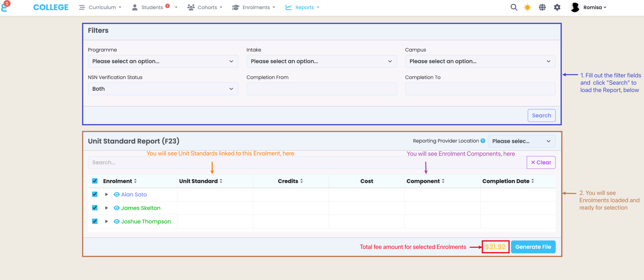Open the settings gear icon
The height and width of the screenshot is (280, 644).
[x=557, y=7]
